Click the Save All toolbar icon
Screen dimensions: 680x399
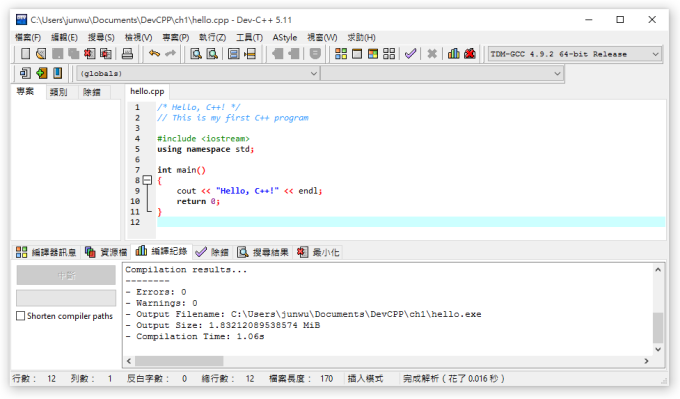tap(73, 54)
